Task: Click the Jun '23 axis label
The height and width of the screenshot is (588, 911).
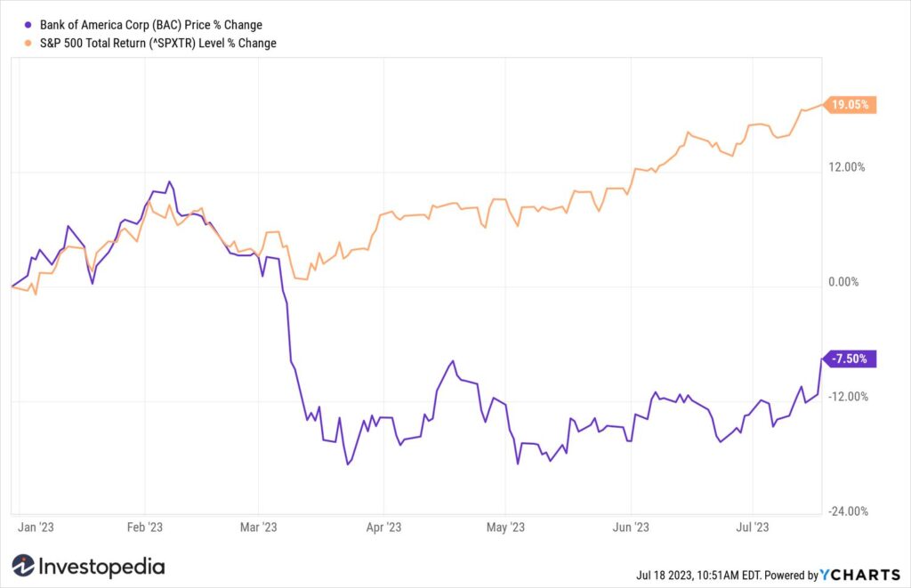Action: coord(631,528)
